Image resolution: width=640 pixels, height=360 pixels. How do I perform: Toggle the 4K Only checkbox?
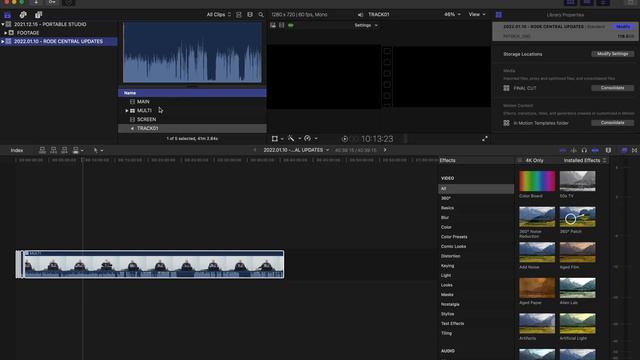(520, 160)
